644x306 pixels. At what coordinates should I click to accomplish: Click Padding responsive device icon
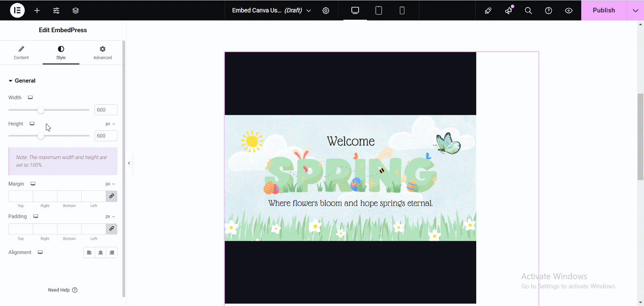point(36,216)
